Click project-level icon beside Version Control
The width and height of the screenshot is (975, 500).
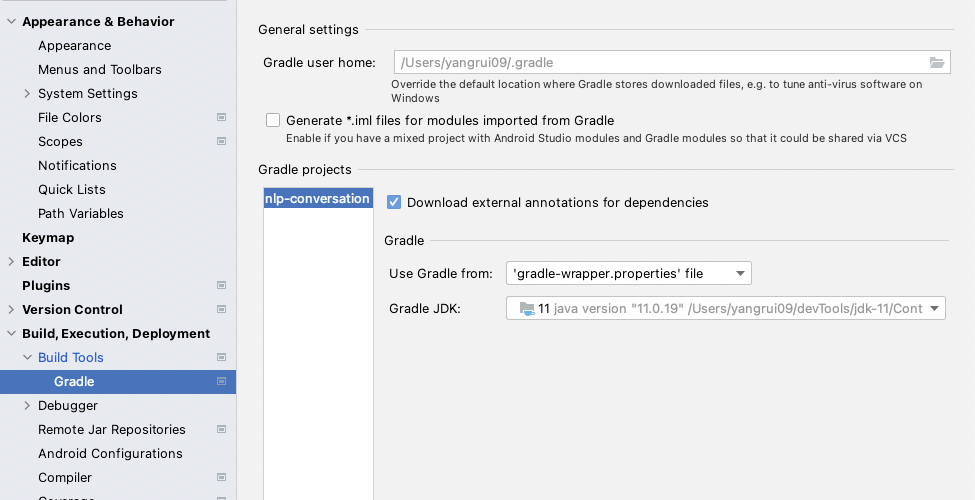[221, 310]
